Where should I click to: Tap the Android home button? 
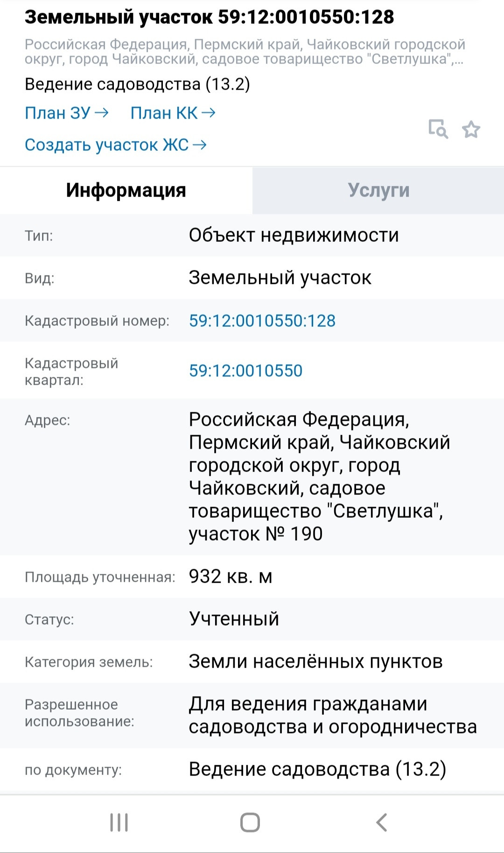250,822
